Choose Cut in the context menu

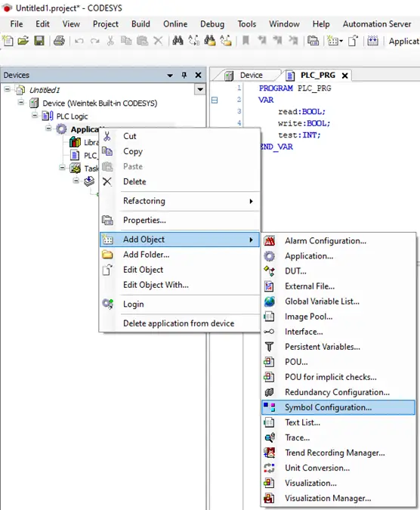(180, 136)
